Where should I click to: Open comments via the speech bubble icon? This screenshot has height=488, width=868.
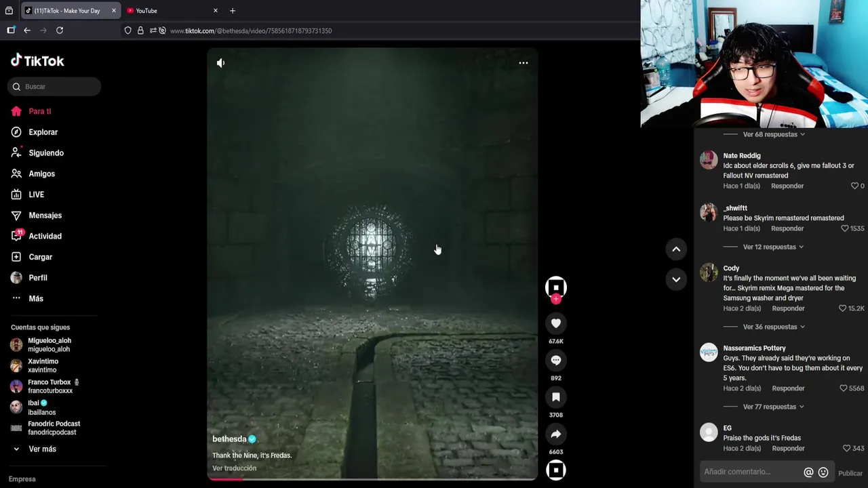556,360
